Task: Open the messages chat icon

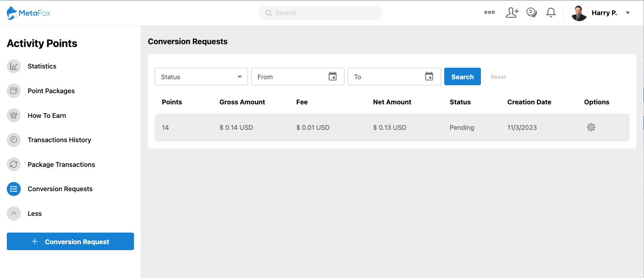Action: click(x=532, y=13)
